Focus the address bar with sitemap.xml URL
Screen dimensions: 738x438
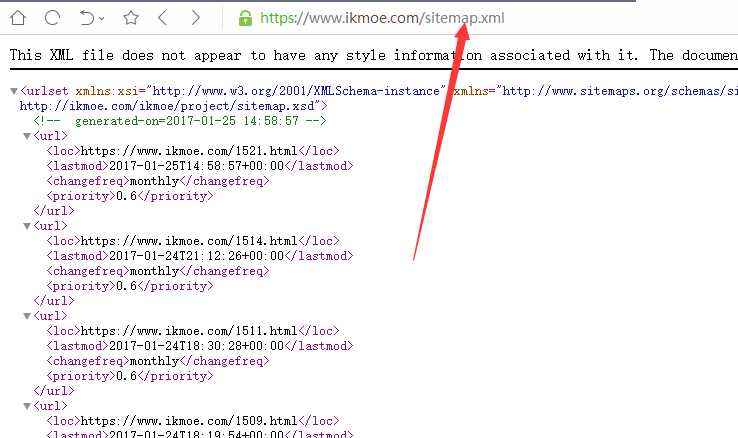(382, 18)
